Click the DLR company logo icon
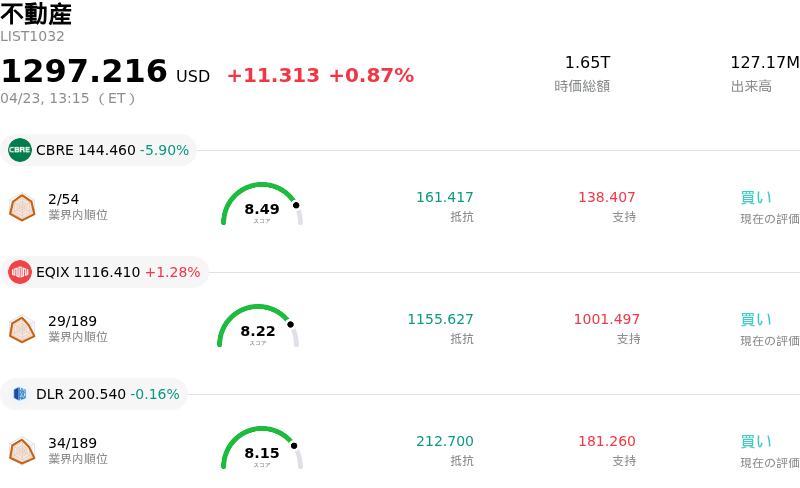Image resolution: width=800 pixels, height=488 pixels. pyautogui.click(x=20, y=394)
